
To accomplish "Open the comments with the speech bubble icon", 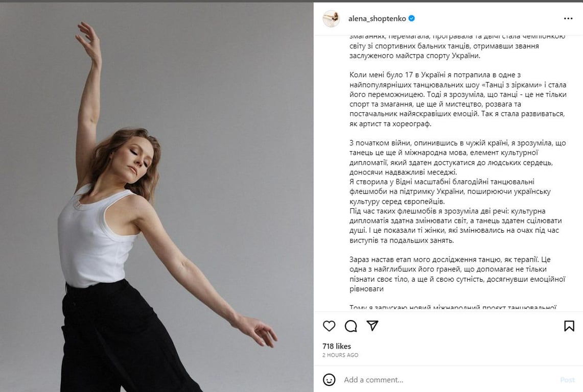I will (351, 326).
